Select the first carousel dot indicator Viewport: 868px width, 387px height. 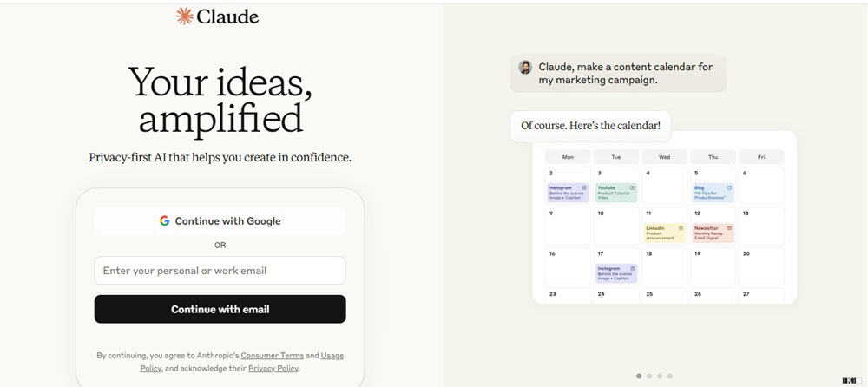(639, 376)
